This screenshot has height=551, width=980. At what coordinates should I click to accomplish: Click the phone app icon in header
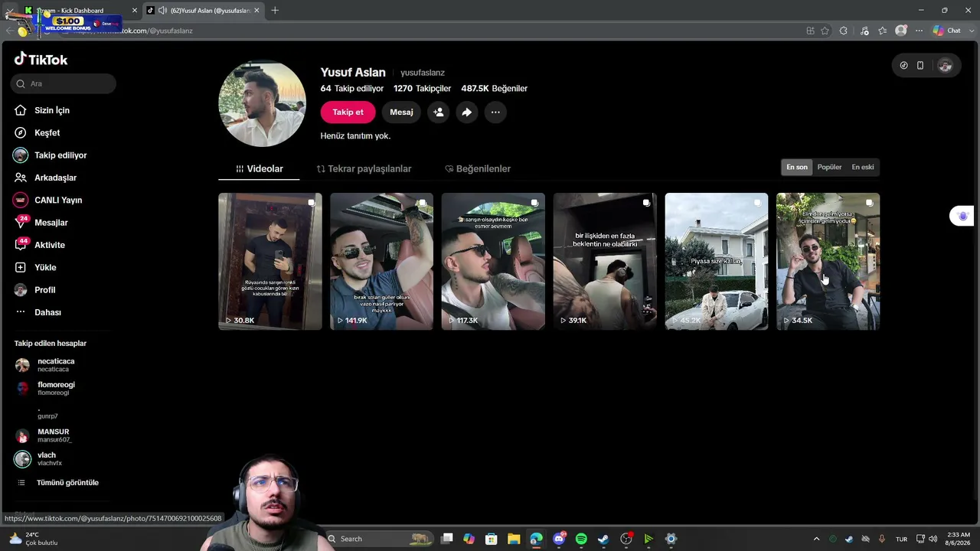pos(920,66)
